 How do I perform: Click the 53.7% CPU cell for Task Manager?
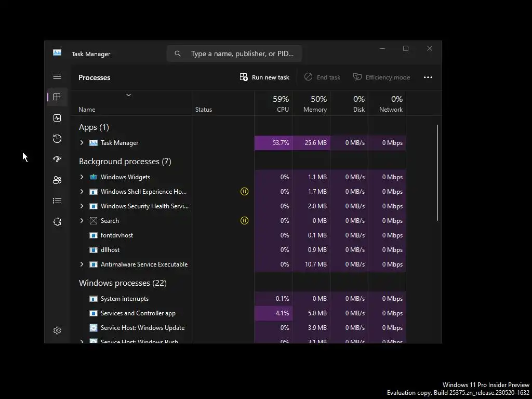tap(273, 143)
